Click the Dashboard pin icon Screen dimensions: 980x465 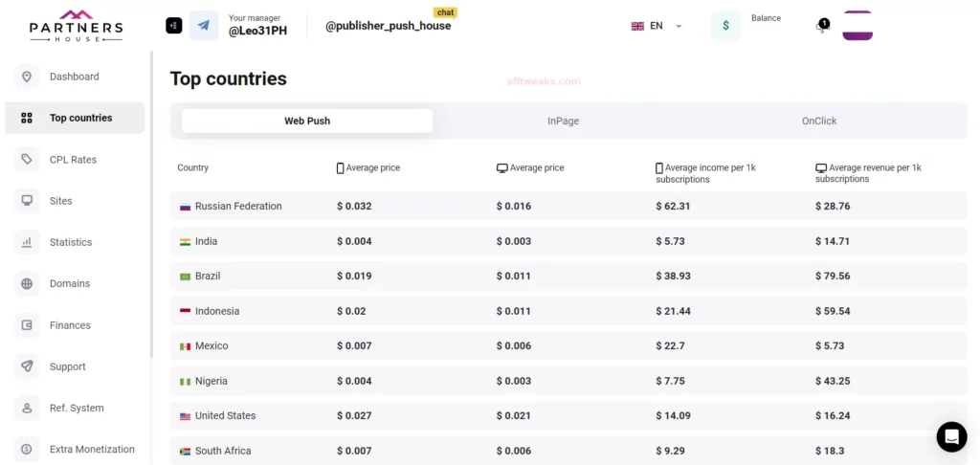(x=26, y=77)
